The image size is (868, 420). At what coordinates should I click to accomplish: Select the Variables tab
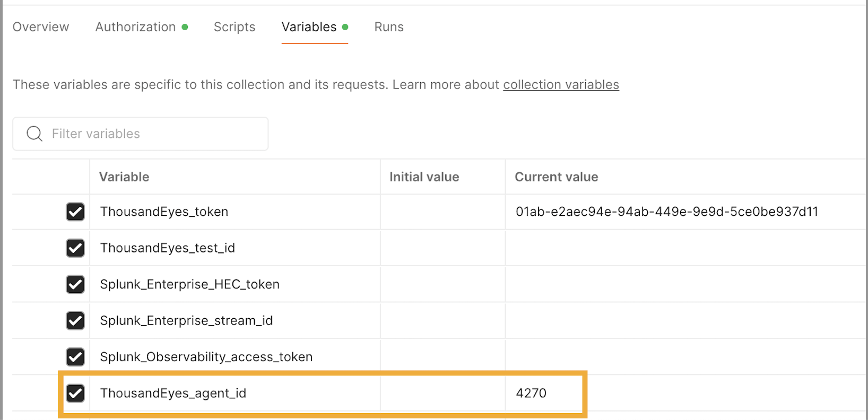[315, 27]
